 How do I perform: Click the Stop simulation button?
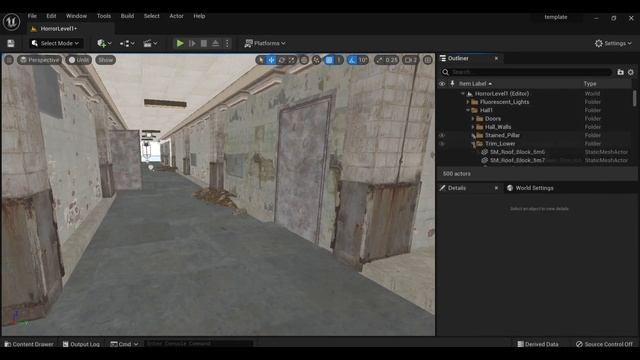pos(204,43)
